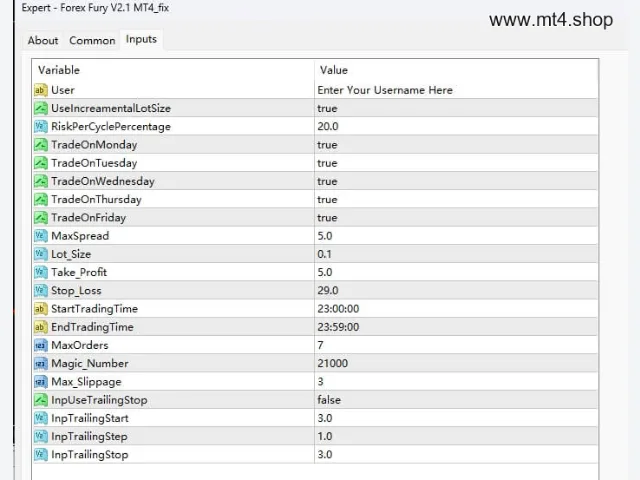Click the boolean icon beside TradeOnWednesday
Image resolution: width=640 pixels, height=480 pixels.
coord(40,181)
